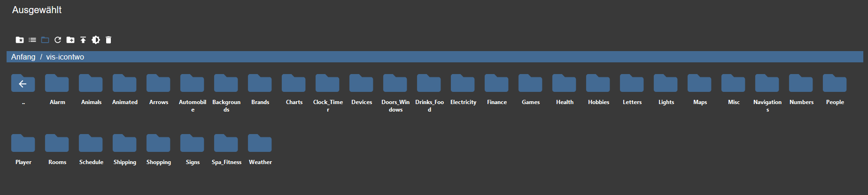The width and height of the screenshot is (868, 195).
Task: Open the Animated folder
Action: 124,83
